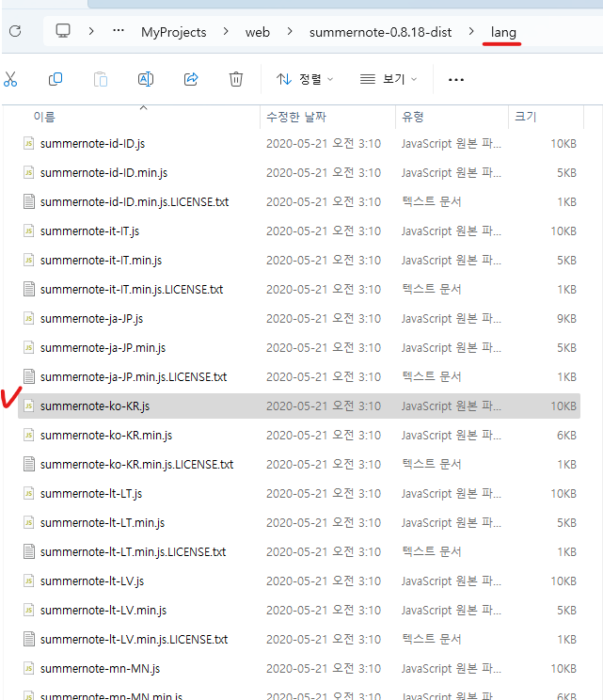Click the Refresh icon beside the address bar

(x=15, y=31)
